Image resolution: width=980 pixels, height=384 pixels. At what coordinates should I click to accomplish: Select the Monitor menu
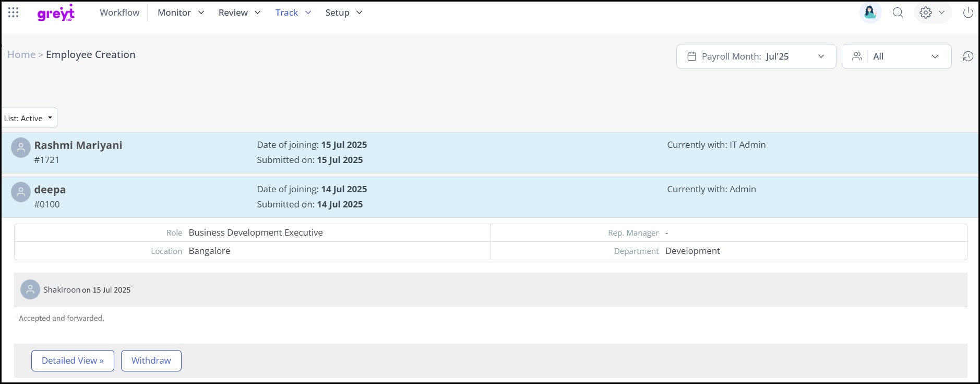coord(174,13)
